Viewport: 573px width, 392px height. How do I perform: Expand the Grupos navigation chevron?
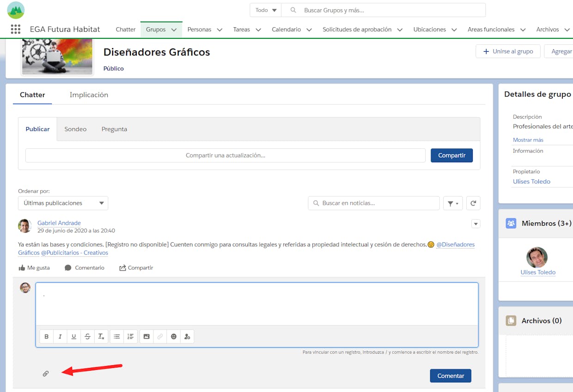(174, 30)
